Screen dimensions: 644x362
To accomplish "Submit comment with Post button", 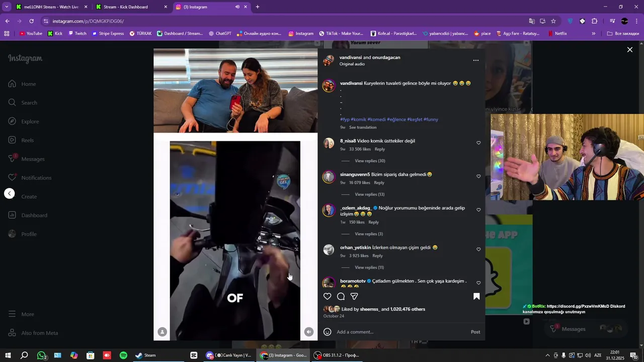I will (x=475, y=332).
